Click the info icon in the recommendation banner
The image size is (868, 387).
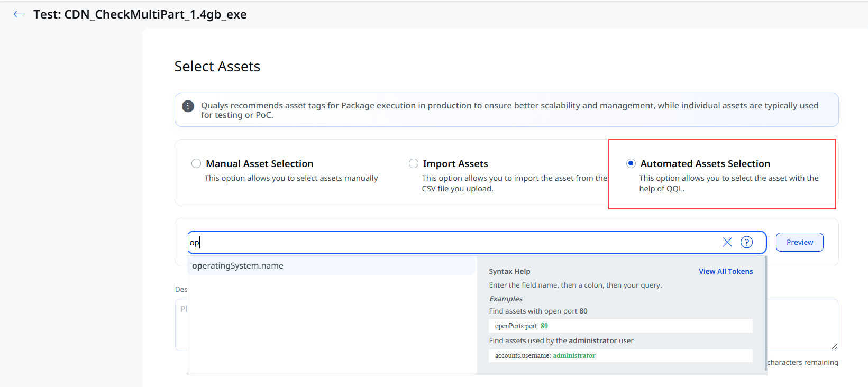[188, 106]
